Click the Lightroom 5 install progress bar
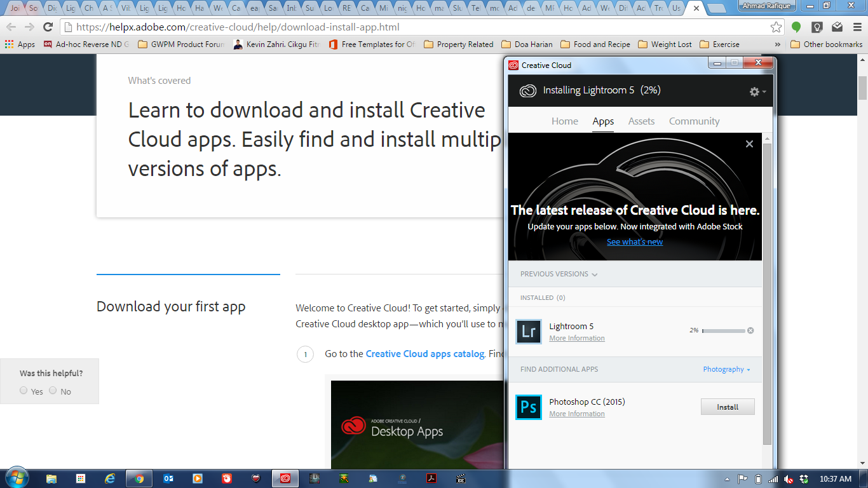The image size is (868, 488). point(723,331)
